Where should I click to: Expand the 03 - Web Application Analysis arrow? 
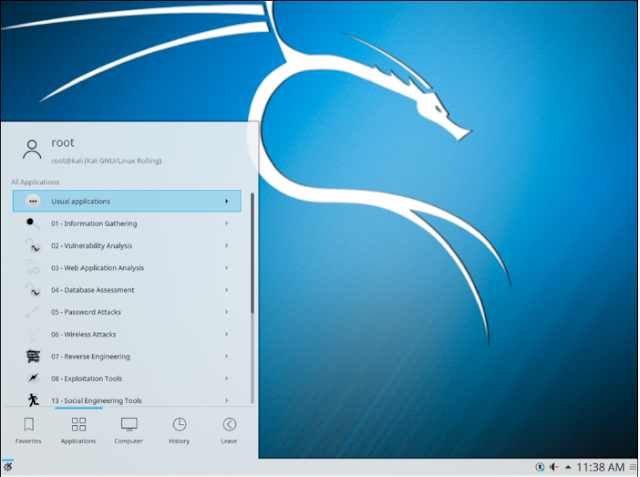(227, 268)
